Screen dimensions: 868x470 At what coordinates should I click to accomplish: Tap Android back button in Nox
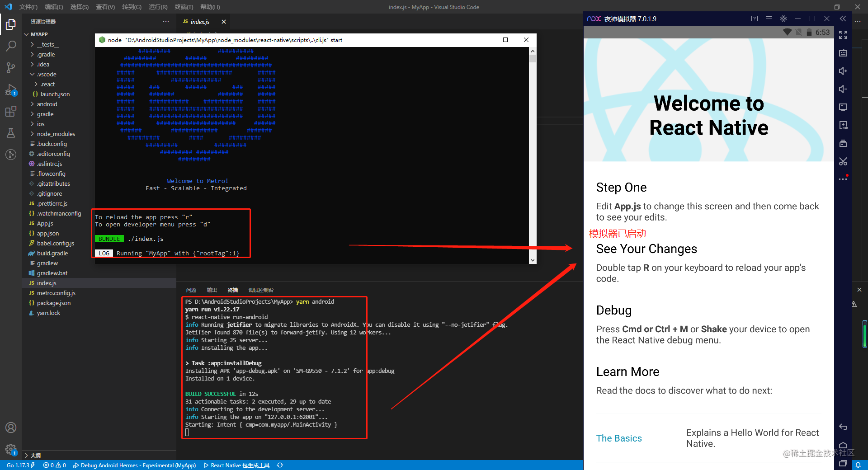point(843,427)
